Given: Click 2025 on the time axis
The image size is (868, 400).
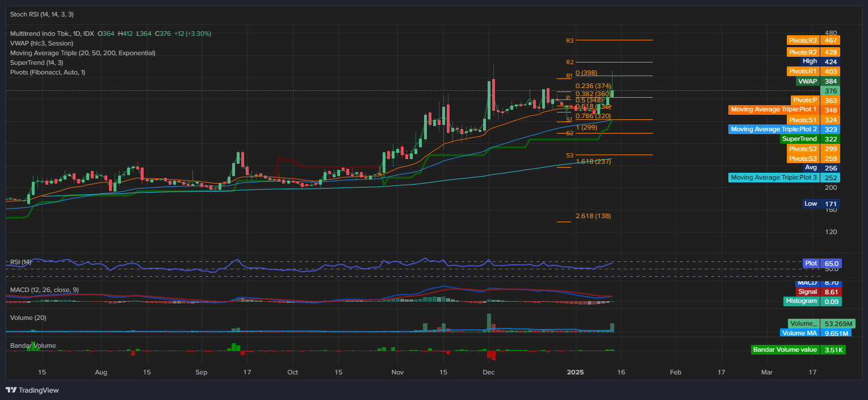Looking at the screenshot, I should click(x=575, y=372).
